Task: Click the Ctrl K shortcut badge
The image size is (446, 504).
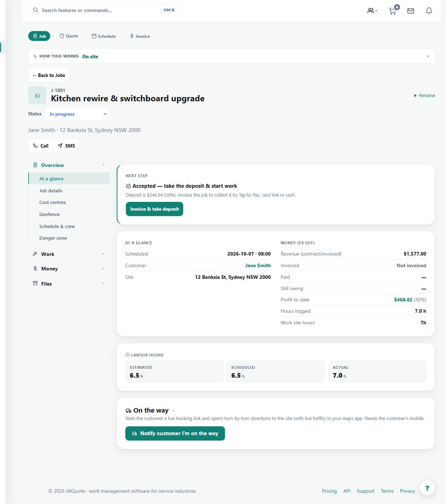Action: pyautogui.click(x=169, y=10)
